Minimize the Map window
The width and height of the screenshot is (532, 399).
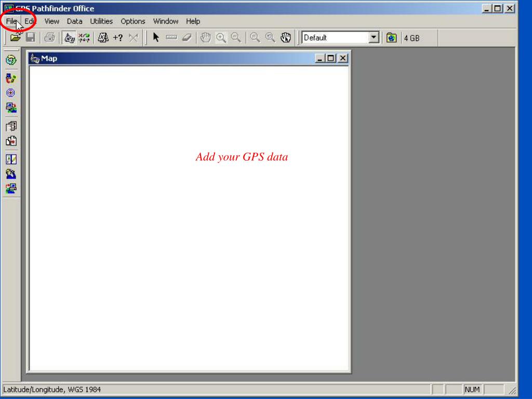(x=320, y=58)
